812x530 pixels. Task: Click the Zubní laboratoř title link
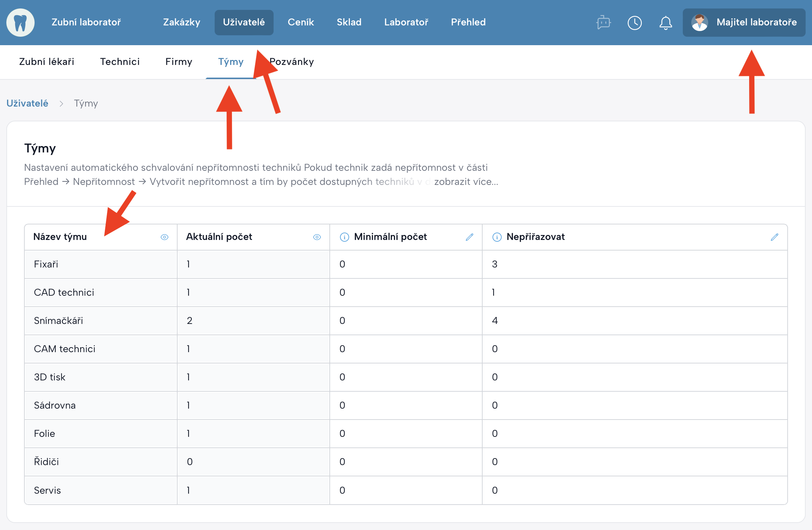[x=86, y=23]
